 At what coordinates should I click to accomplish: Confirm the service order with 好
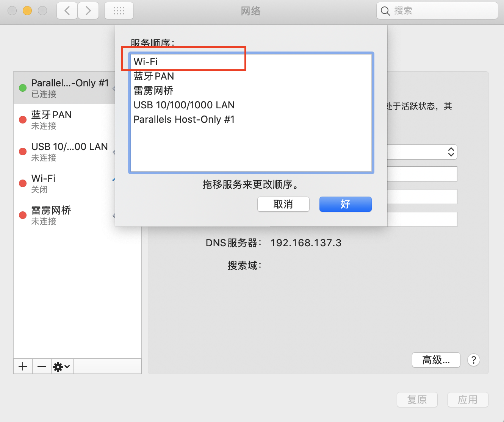[346, 204]
